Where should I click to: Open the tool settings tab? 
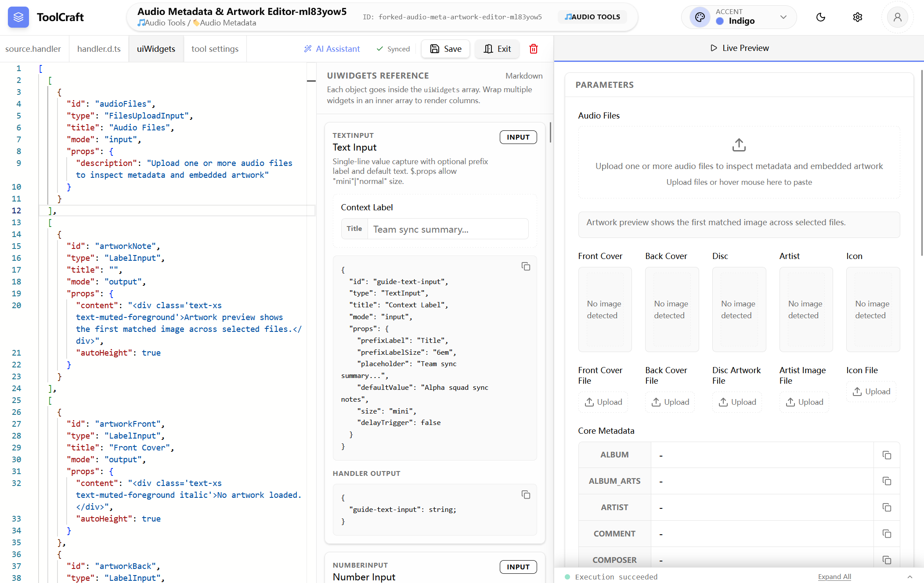(215, 49)
